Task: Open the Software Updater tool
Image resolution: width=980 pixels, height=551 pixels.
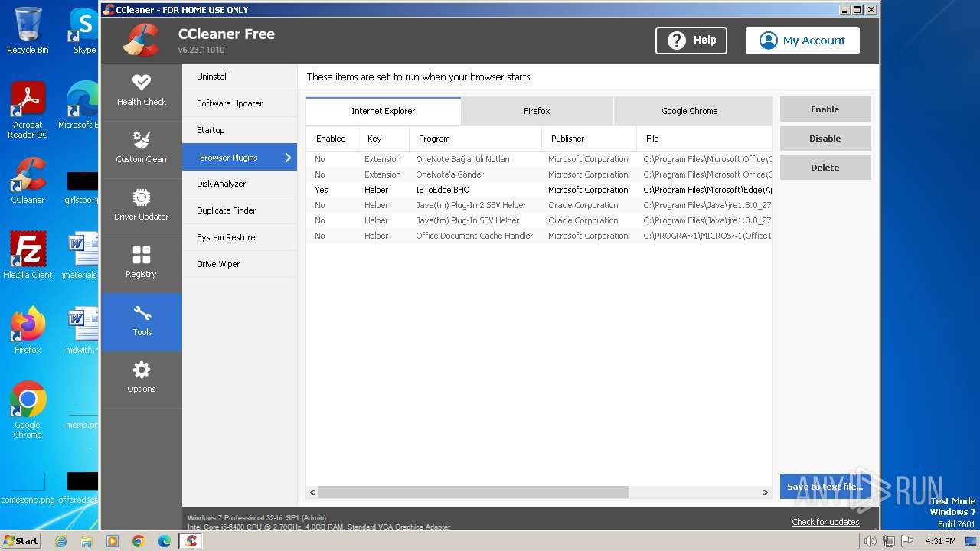Action: (x=240, y=103)
